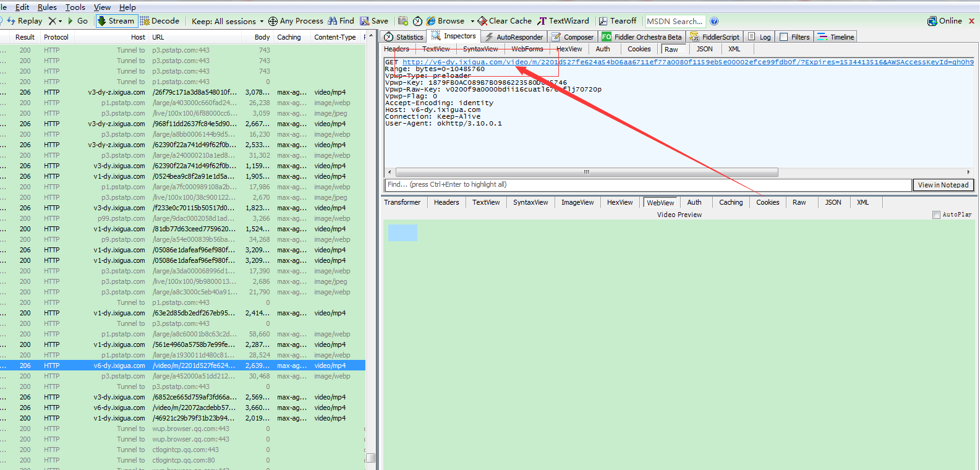The width and height of the screenshot is (980, 470).
Task: Expand the Browse dropdown arrow
Action: click(472, 22)
